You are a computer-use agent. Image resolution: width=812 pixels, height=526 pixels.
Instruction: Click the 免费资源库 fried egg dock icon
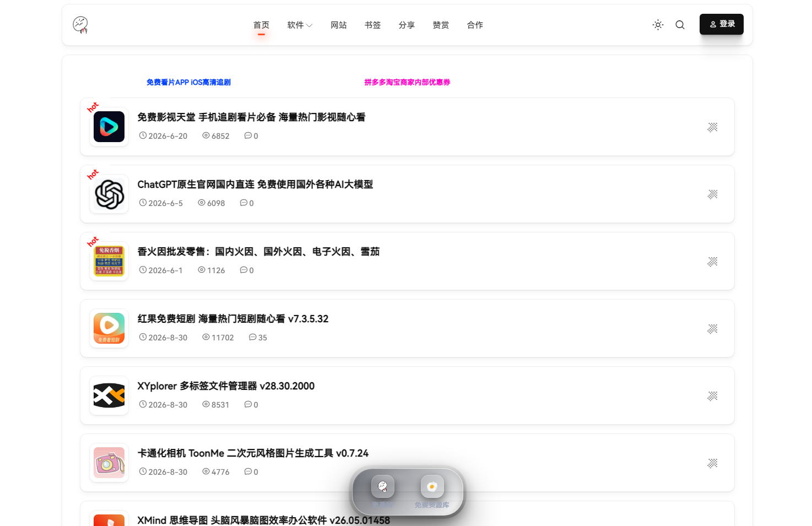[x=432, y=486]
